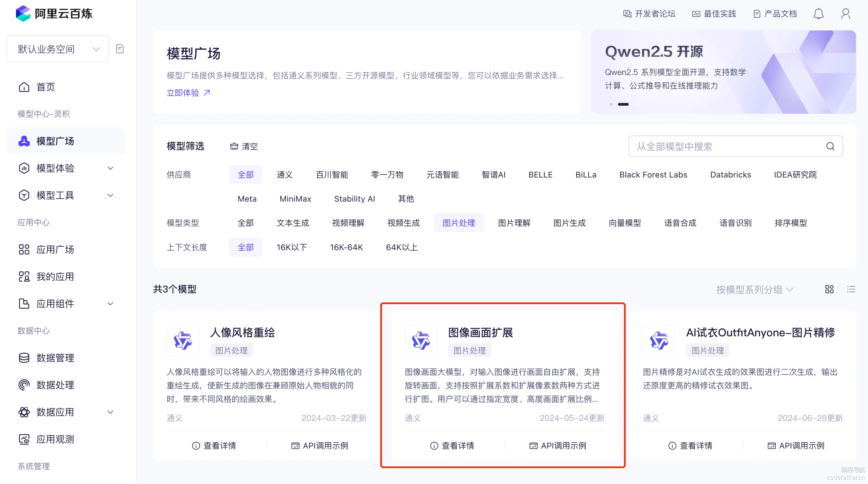
Task: Switch to grid card view
Action: click(x=829, y=289)
